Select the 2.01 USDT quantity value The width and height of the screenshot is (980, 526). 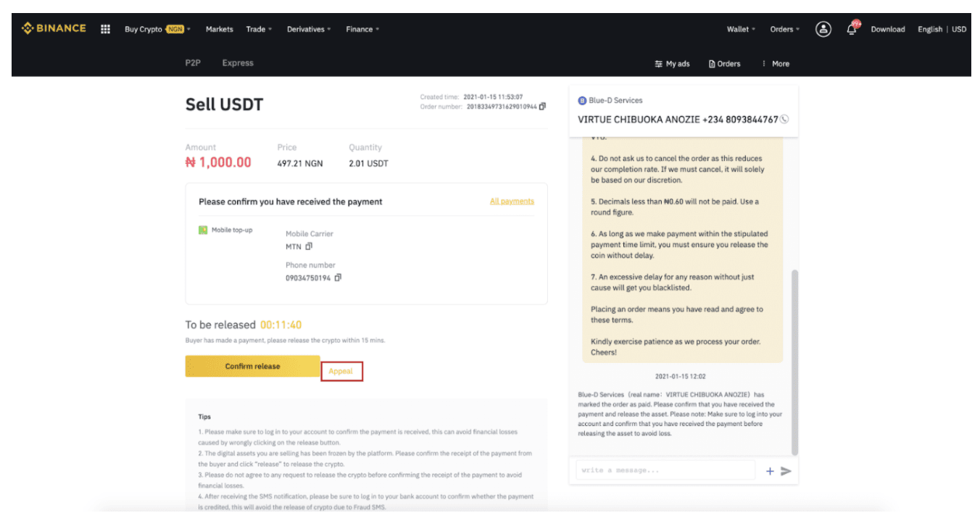368,164
